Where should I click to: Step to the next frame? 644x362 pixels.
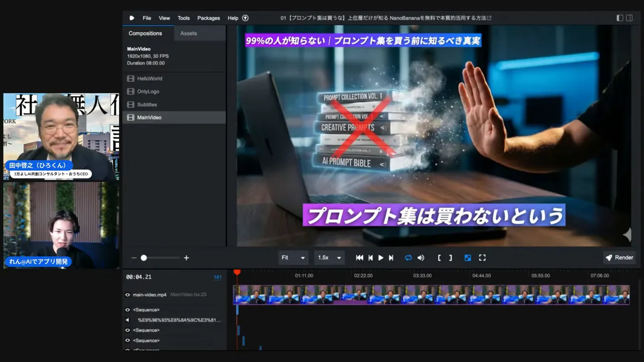pyautogui.click(x=391, y=257)
